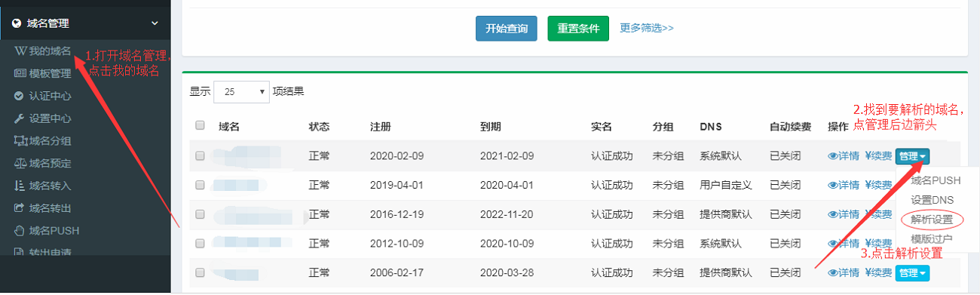Click the 重置条件 button
The height and width of the screenshot is (295, 980).
click(578, 28)
